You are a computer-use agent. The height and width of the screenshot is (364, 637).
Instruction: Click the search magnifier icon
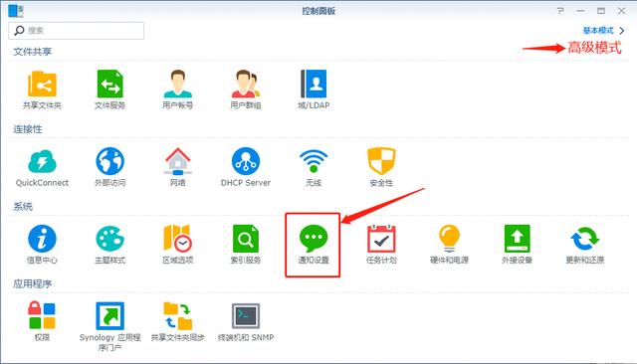pyautogui.click(x=19, y=31)
